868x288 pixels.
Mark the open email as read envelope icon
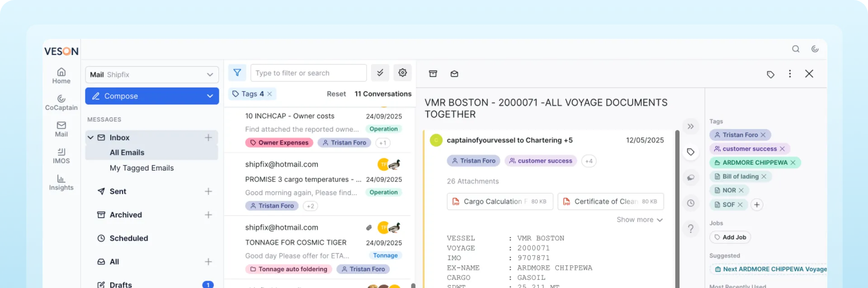pyautogui.click(x=454, y=74)
